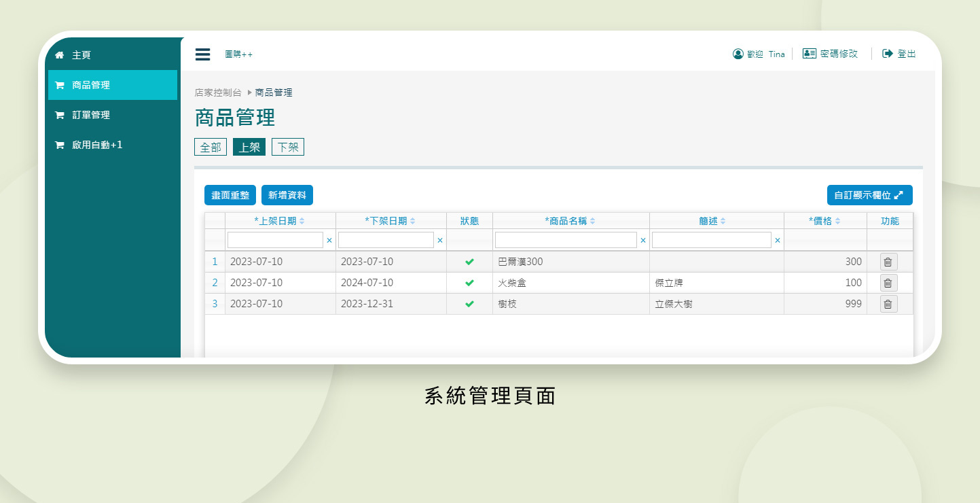Toggle the status check for 巴爾漢300

click(x=469, y=261)
